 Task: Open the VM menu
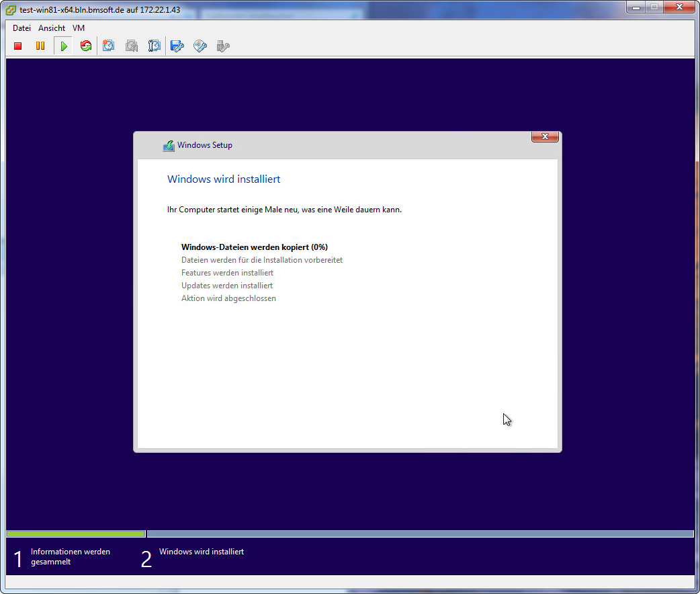(x=79, y=28)
